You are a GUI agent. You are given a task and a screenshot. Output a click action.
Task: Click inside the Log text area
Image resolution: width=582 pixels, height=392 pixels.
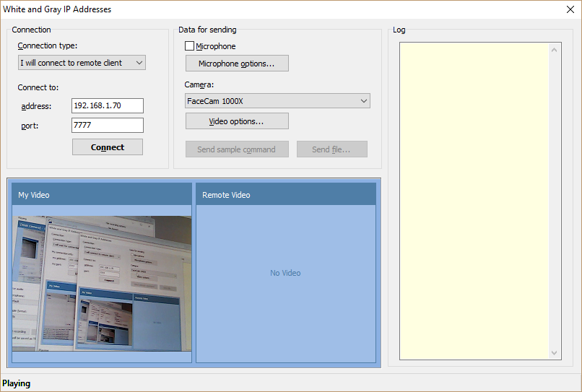point(474,201)
